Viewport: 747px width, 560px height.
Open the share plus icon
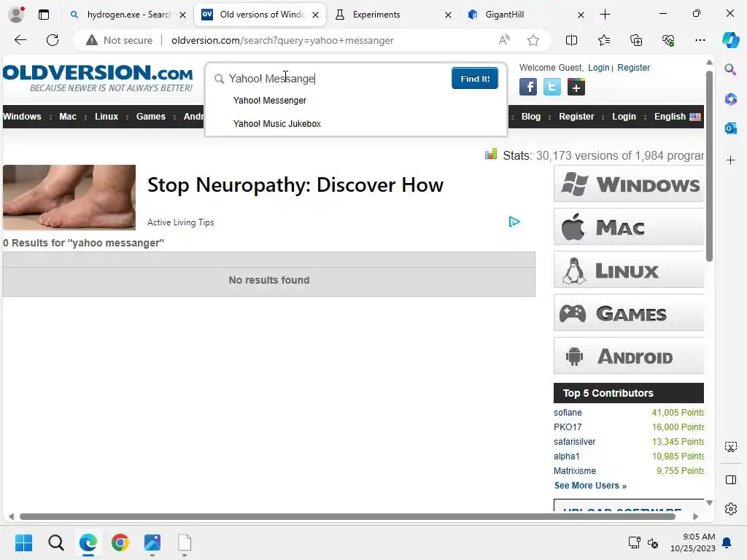point(576,87)
